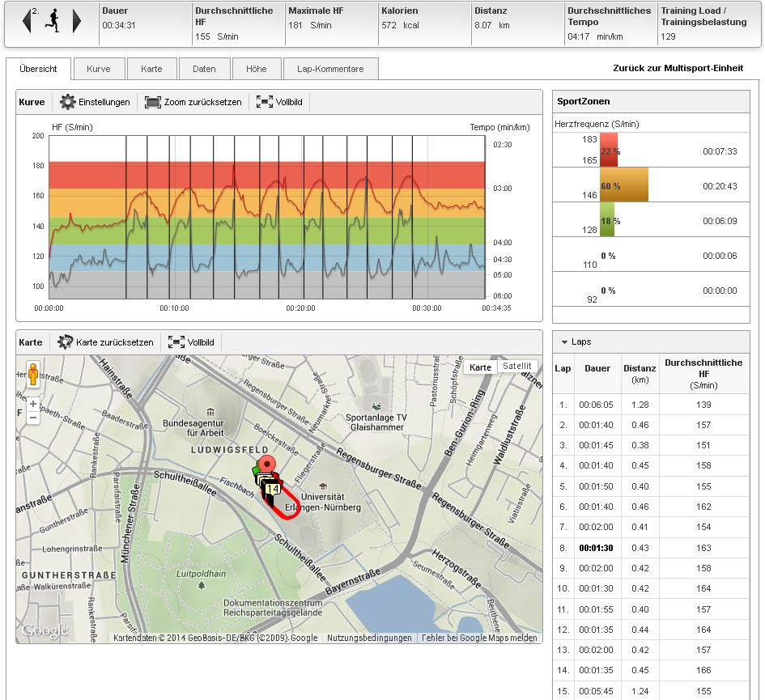
Task: Reset the curve zoom with Zoom zurücksetzen
Action: 193,102
